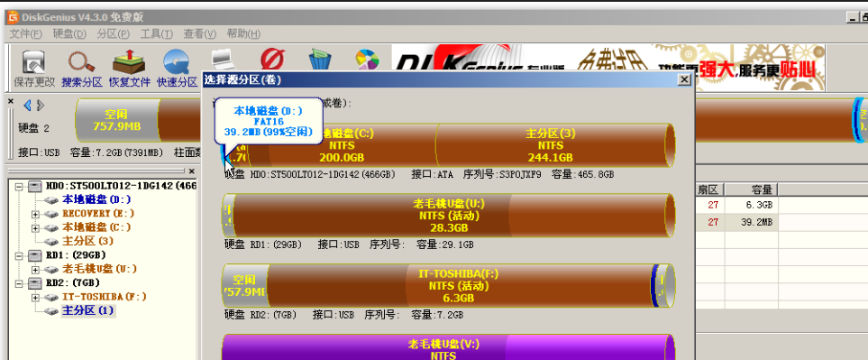Expand the 本地磁盘(C:) tree node
This screenshot has height=360, width=868.
35,227
